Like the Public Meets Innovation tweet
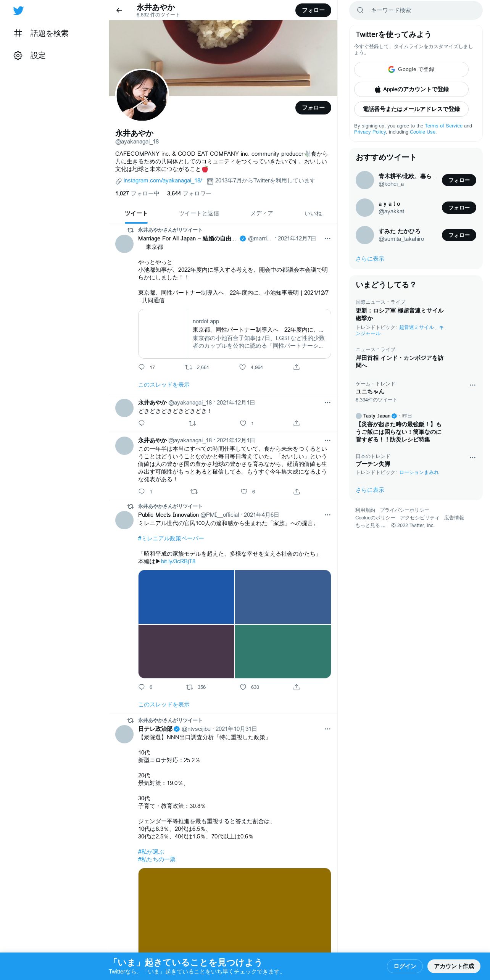Viewport: 490px width, 980px height. pos(243,687)
